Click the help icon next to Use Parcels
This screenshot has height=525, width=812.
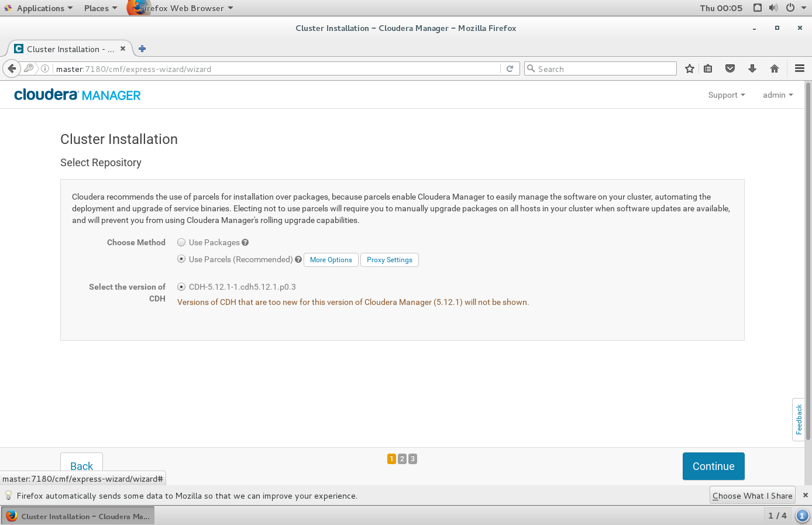298,259
